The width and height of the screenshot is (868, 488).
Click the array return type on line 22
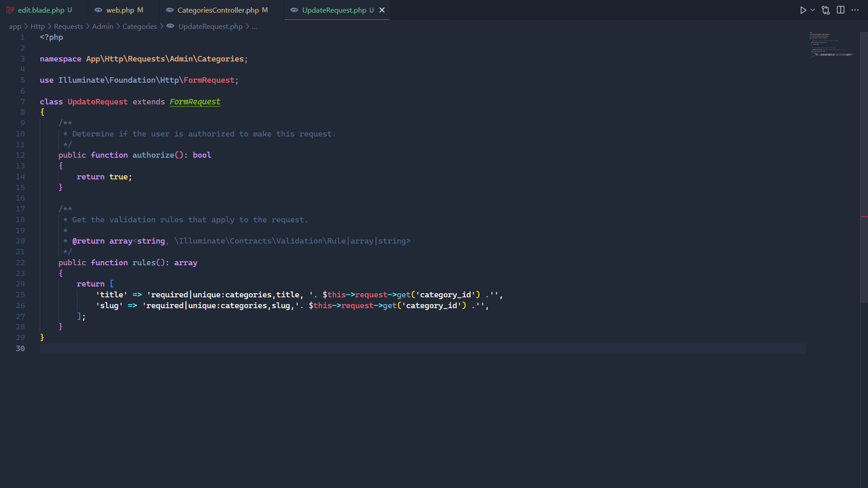pos(186,263)
